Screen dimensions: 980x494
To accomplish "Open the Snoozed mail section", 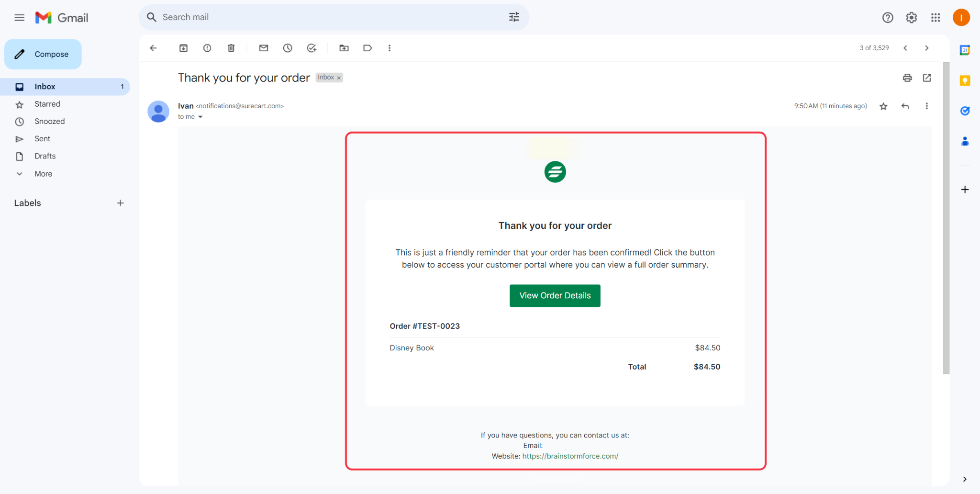I will [x=49, y=121].
